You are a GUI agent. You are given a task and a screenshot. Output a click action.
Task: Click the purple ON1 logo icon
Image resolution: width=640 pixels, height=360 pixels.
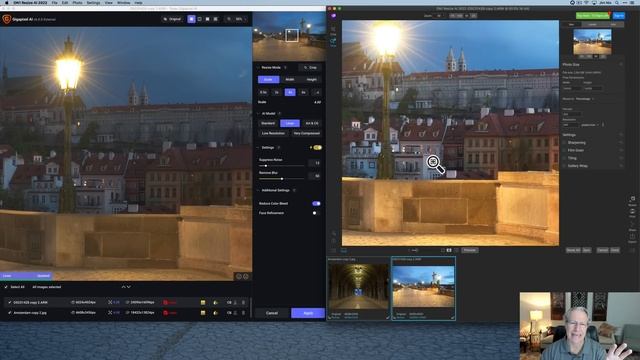[333, 16]
